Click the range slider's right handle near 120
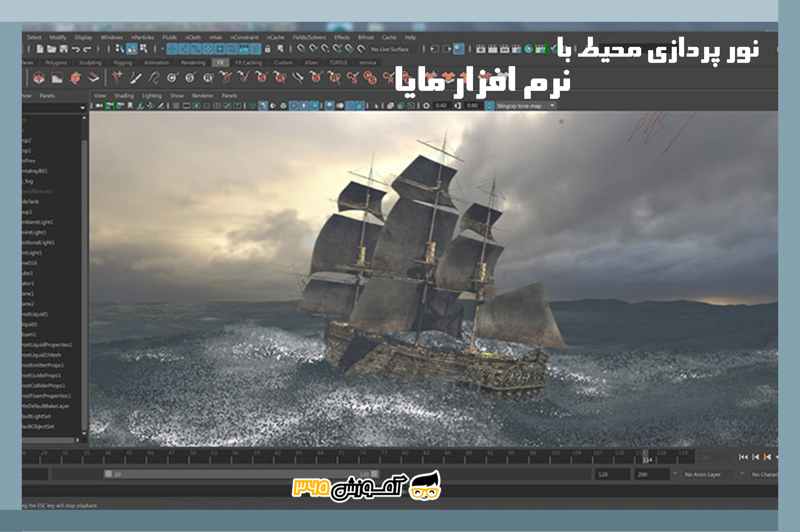This screenshot has height=532, width=800. pos(375,474)
